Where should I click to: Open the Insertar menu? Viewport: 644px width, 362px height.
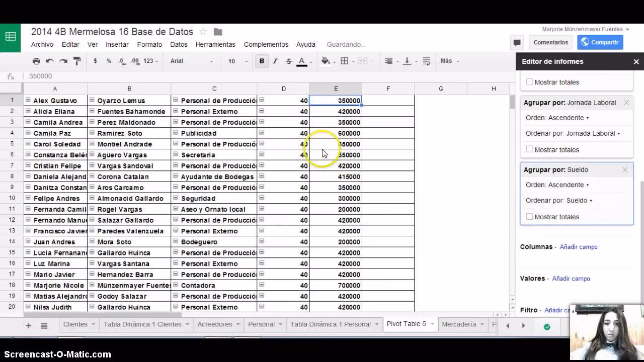tap(117, 44)
